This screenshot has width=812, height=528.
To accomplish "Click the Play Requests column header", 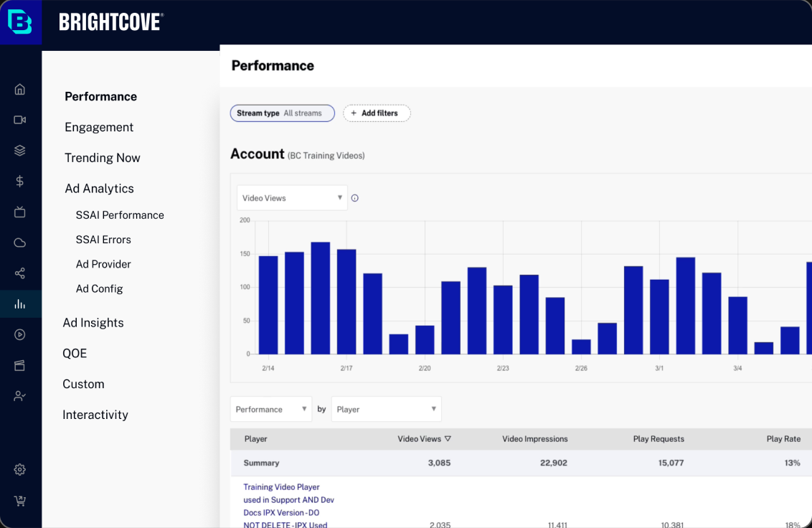I will click(658, 439).
